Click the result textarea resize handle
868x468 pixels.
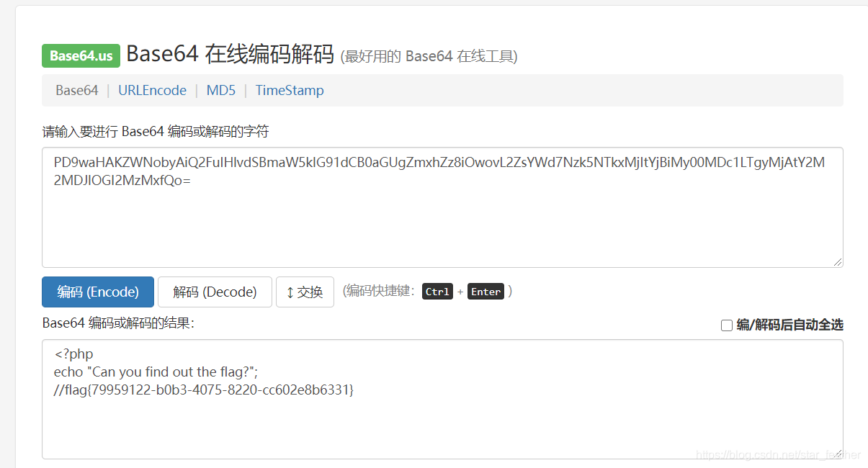pos(838,454)
